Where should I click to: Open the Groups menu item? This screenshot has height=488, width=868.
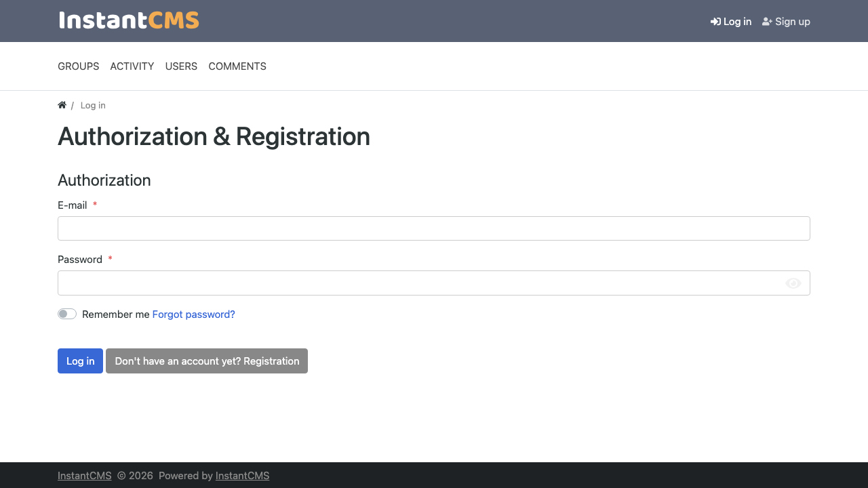point(79,66)
